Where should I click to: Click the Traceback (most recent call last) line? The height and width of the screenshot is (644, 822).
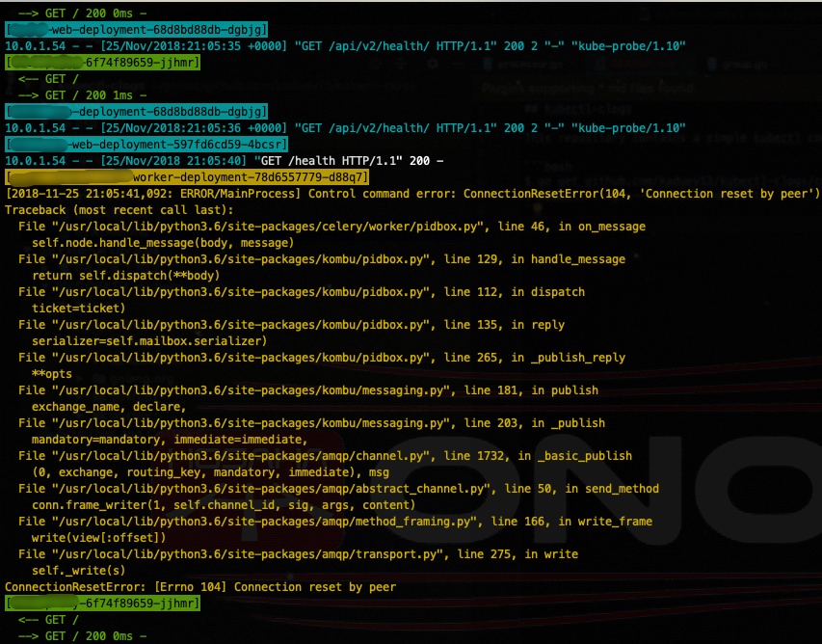[119, 210]
